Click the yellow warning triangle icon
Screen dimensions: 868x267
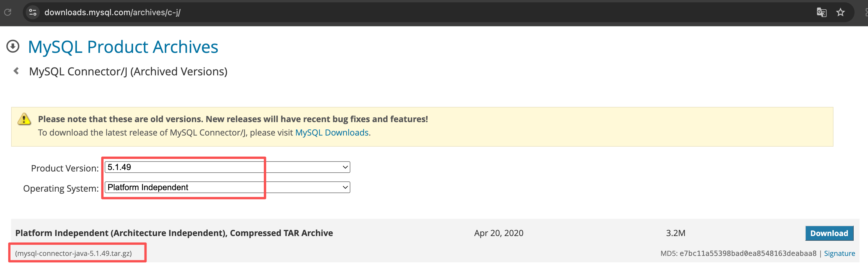[24, 119]
